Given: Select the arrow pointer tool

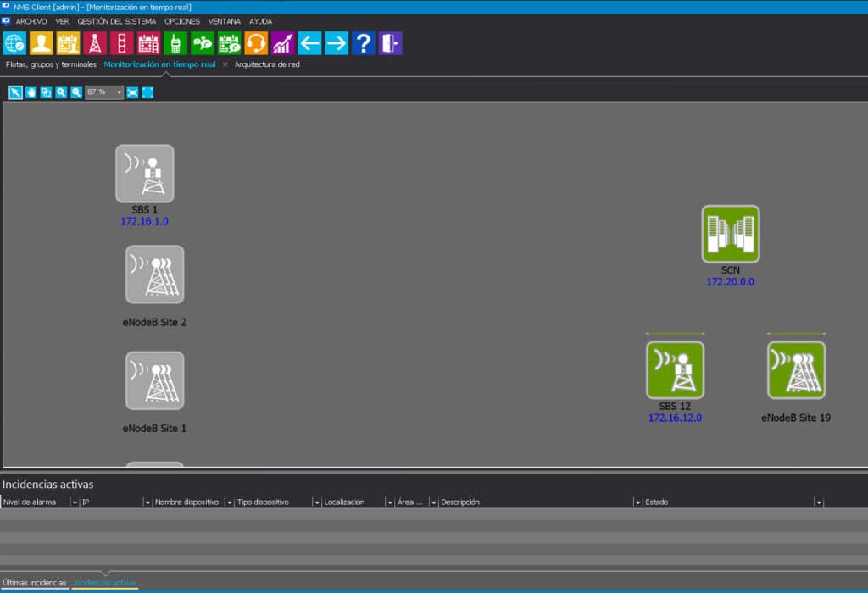Looking at the screenshot, I should (15, 92).
